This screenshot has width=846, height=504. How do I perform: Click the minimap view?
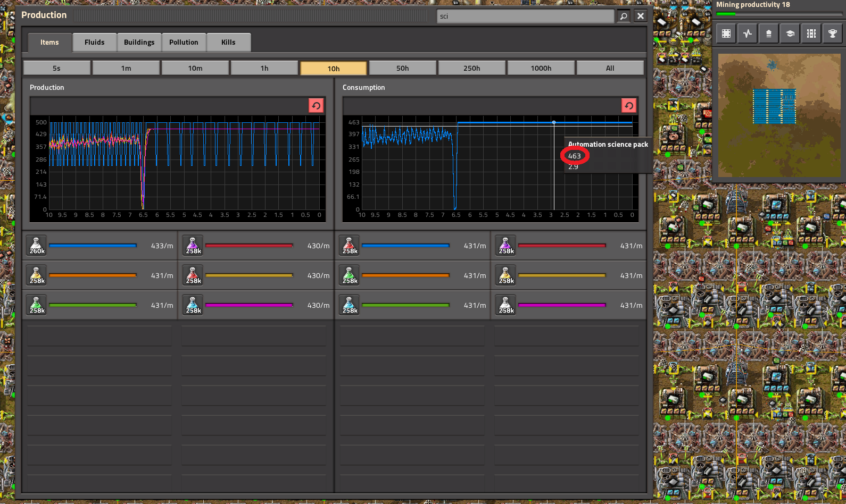point(779,115)
